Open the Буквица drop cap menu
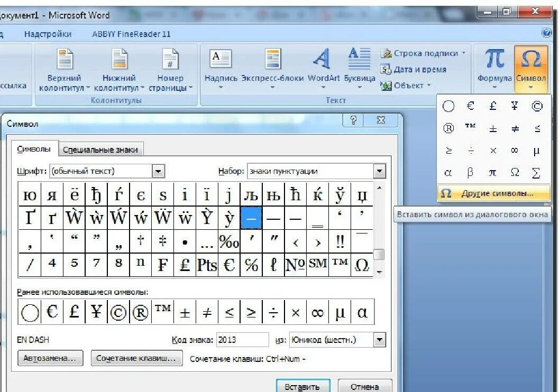The width and height of the screenshot is (560, 392). [359, 69]
